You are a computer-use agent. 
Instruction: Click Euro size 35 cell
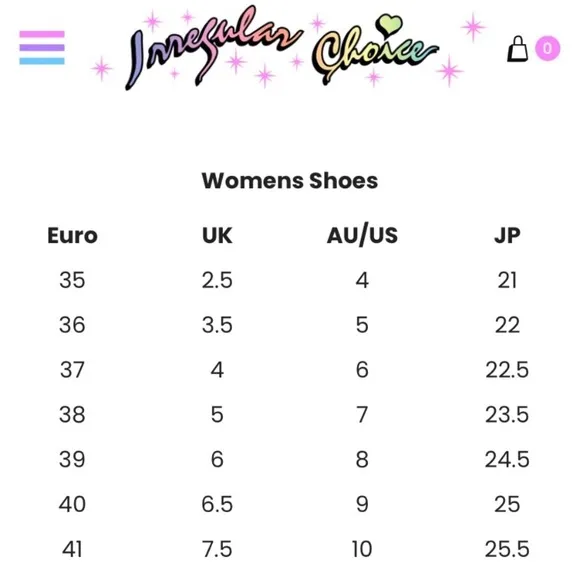click(x=72, y=280)
